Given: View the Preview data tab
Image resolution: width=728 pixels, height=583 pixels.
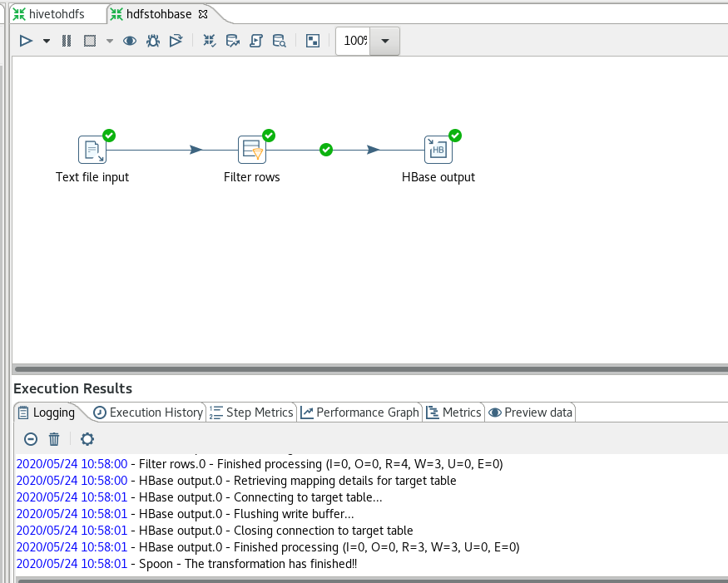Looking at the screenshot, I should 530,413.
